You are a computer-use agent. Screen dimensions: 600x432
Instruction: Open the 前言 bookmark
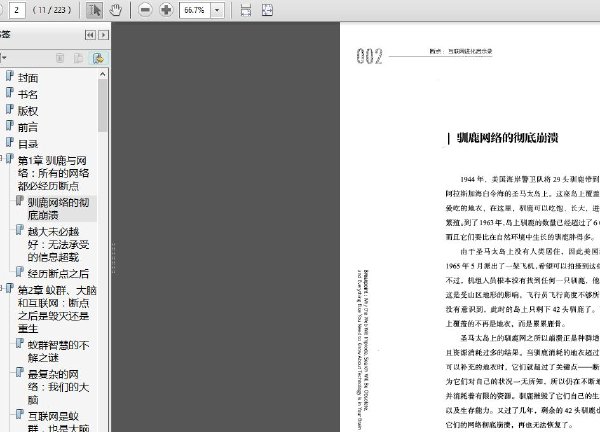tap(28, 127)
